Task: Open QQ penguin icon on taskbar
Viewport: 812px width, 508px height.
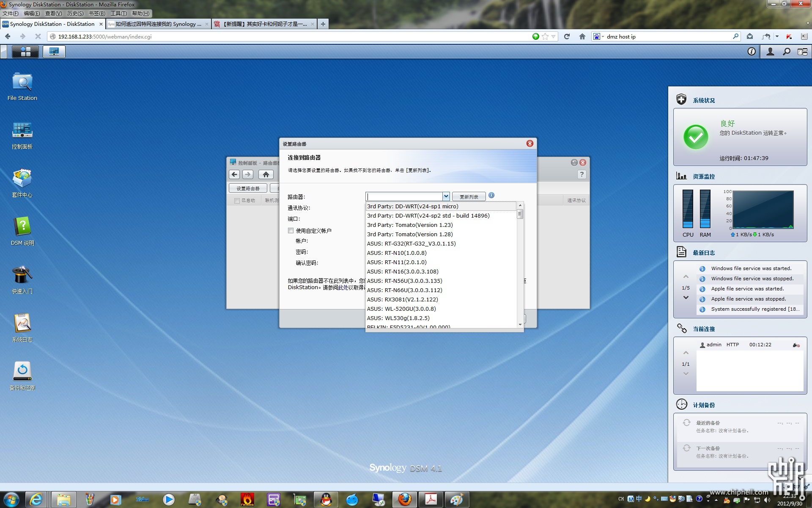Action: (x=326, y=500)
